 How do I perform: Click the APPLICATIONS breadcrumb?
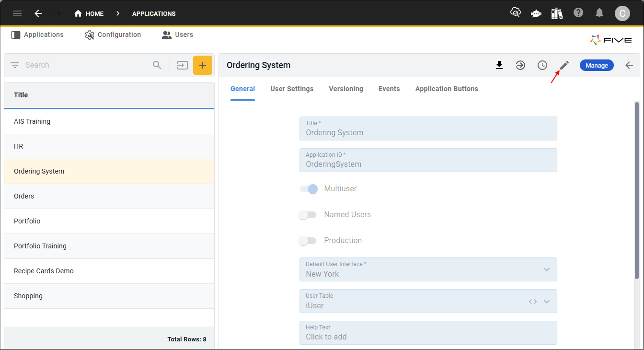(154, 13)
